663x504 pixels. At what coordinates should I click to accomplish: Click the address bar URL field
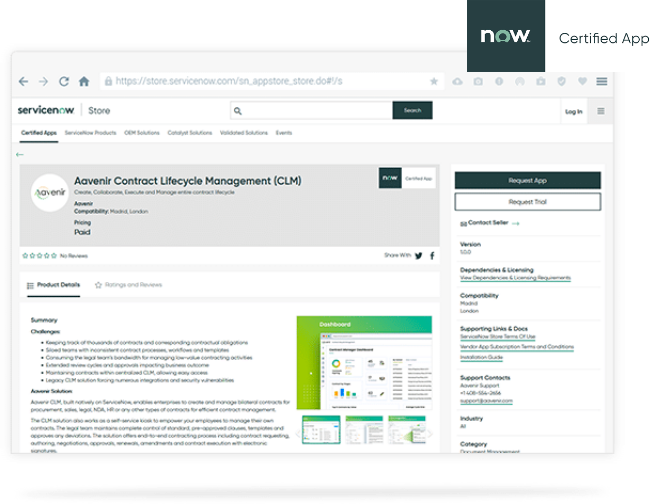coord(271,81)
